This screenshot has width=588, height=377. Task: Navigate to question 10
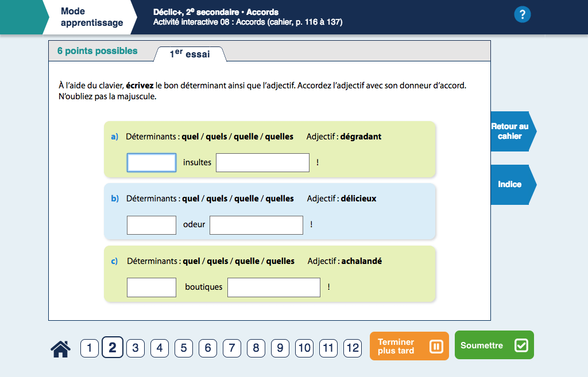(x=304, y=348)
